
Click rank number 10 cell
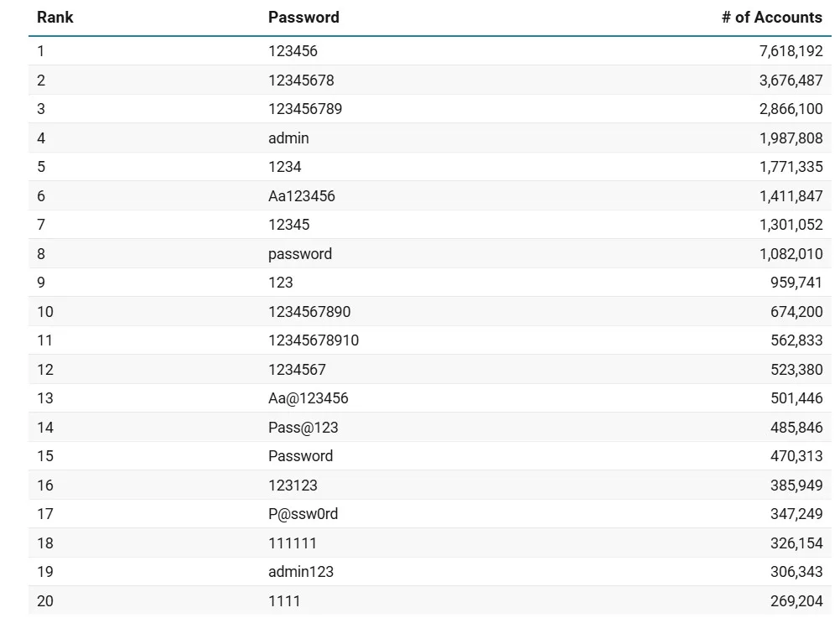[x=45, y=312]
